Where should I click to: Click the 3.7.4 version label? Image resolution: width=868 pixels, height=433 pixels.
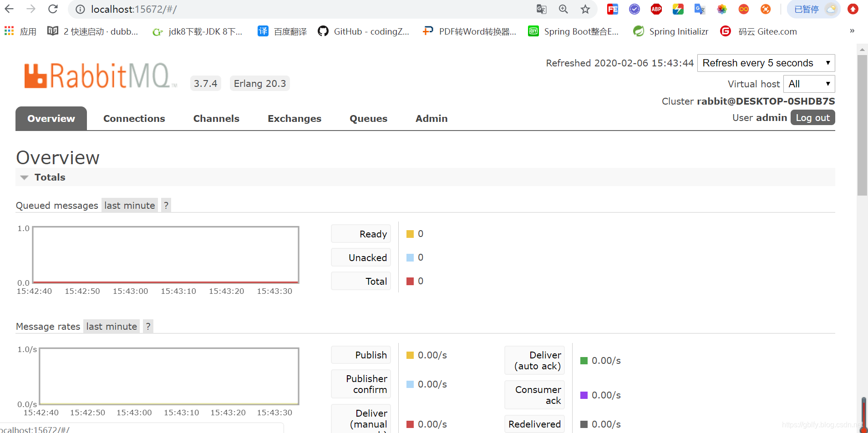205,84
